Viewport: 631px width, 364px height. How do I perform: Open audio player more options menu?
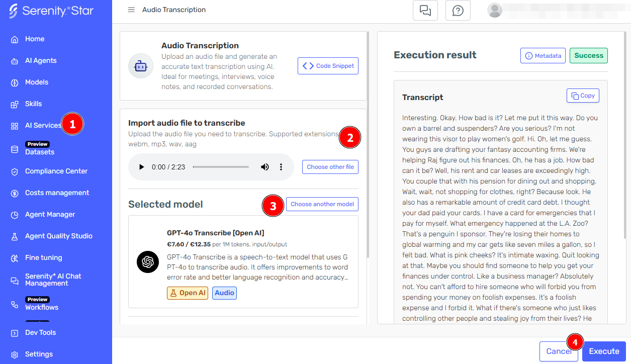coord(281,167)
